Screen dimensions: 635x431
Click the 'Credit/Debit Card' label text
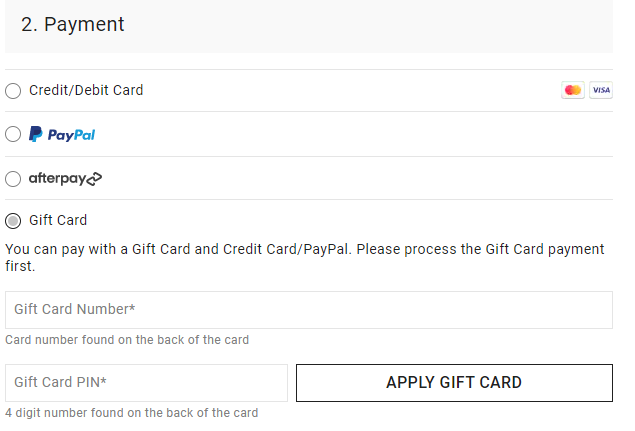[x=86, y=90]
